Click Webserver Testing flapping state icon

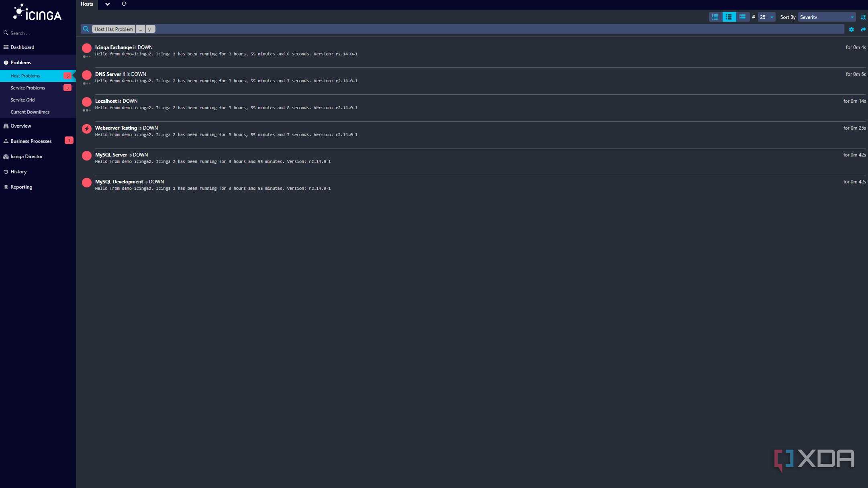point(87,129)
